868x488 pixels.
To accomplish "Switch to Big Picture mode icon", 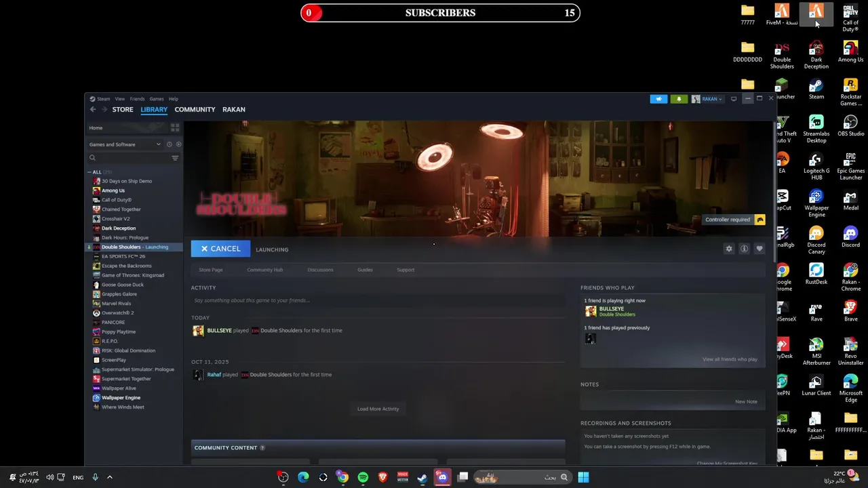I will click(734, 99).
